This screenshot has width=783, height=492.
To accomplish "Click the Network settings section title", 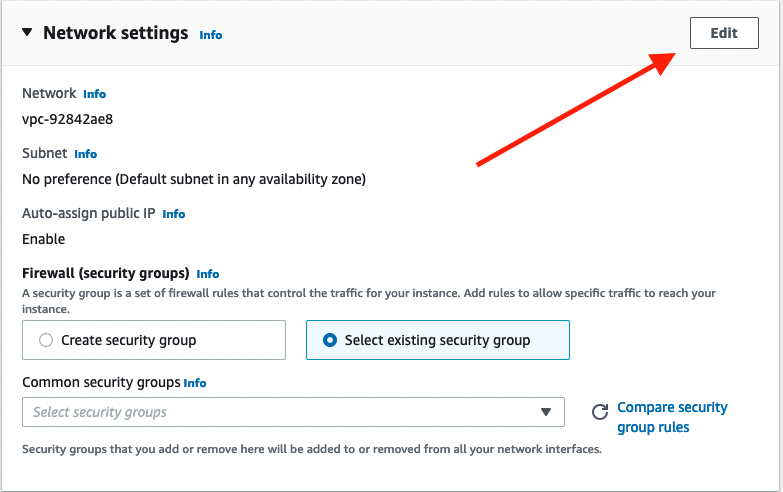I will (115, 33).
